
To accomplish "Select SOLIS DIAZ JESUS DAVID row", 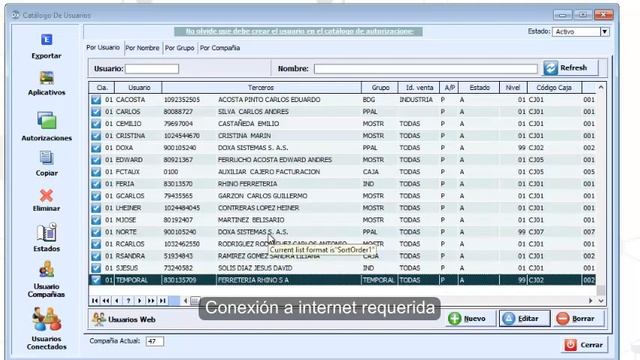I will [342, 268].
